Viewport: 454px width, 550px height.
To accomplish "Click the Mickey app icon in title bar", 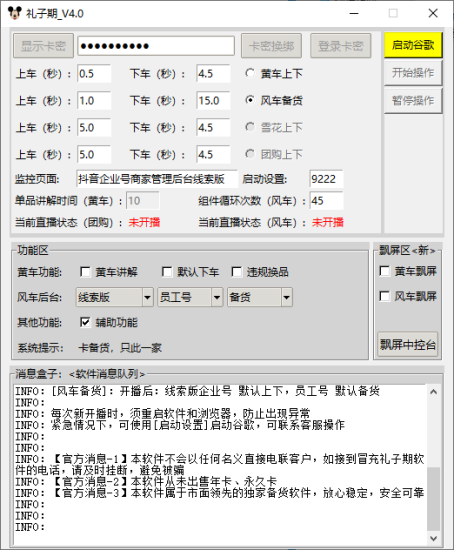I will click(14, 13).
